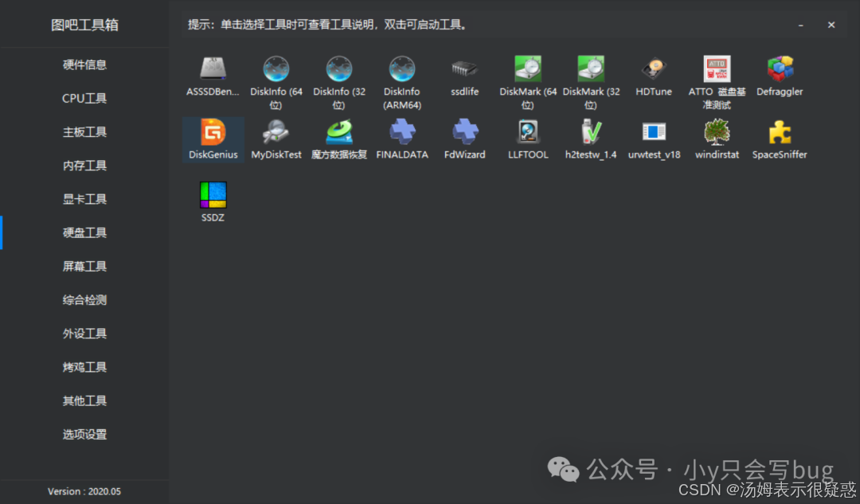Pick DiskMark (64位) benchmark icon

tap(528, 69)
